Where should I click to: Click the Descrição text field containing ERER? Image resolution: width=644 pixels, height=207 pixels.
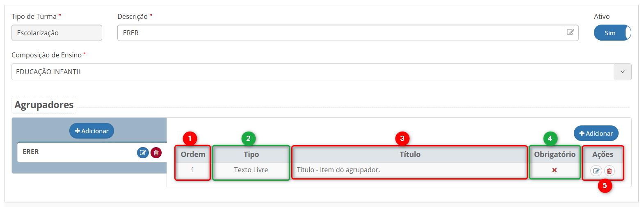point(340,33)
